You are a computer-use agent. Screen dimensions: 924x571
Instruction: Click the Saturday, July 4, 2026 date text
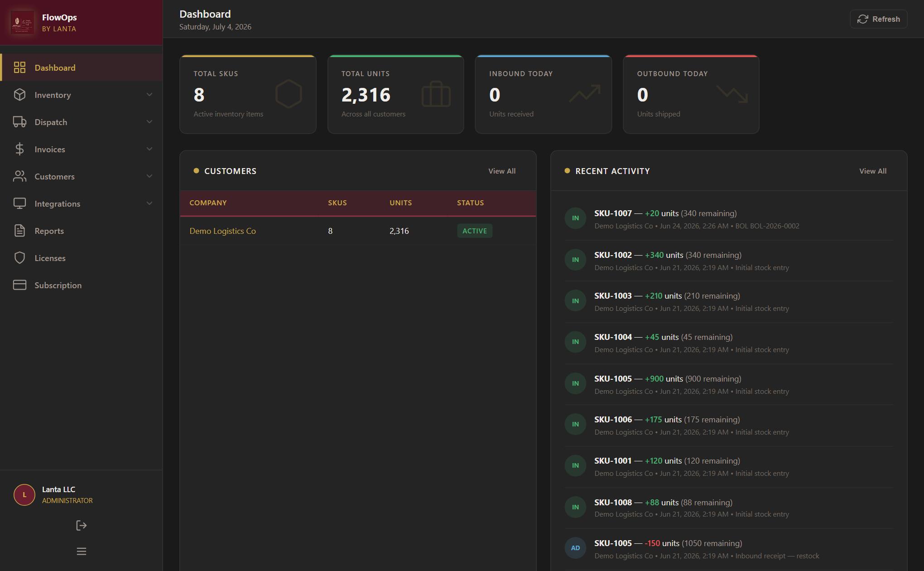215,27
